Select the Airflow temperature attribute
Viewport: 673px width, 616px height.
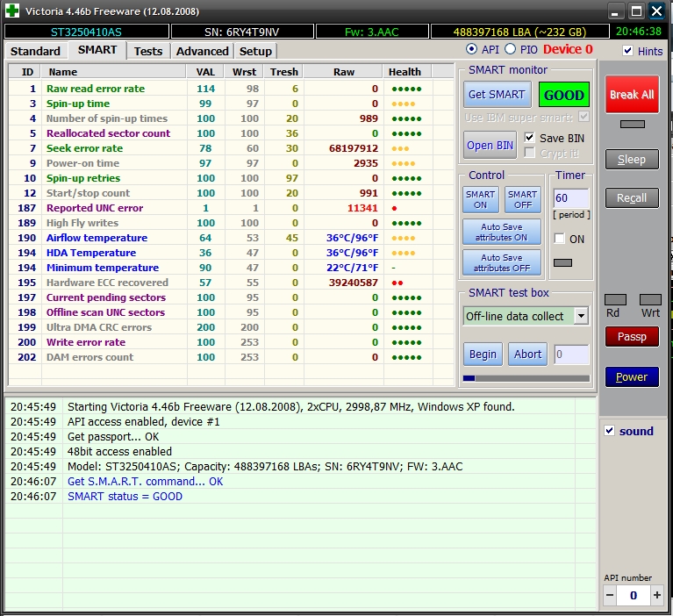point(231,238)
